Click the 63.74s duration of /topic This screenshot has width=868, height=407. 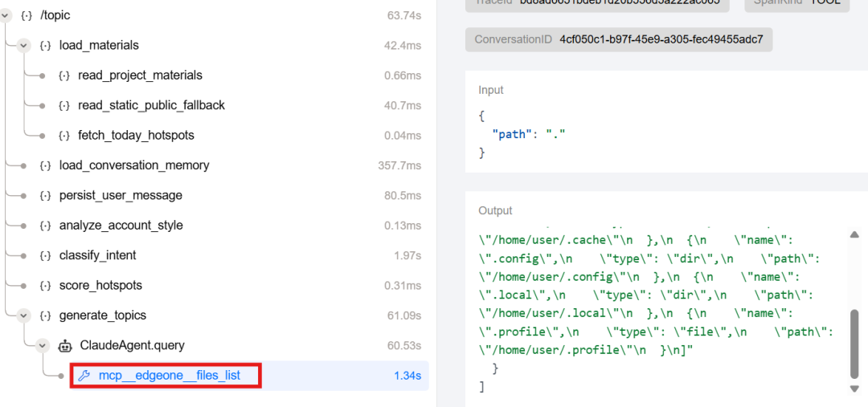[x=404, y=15]
